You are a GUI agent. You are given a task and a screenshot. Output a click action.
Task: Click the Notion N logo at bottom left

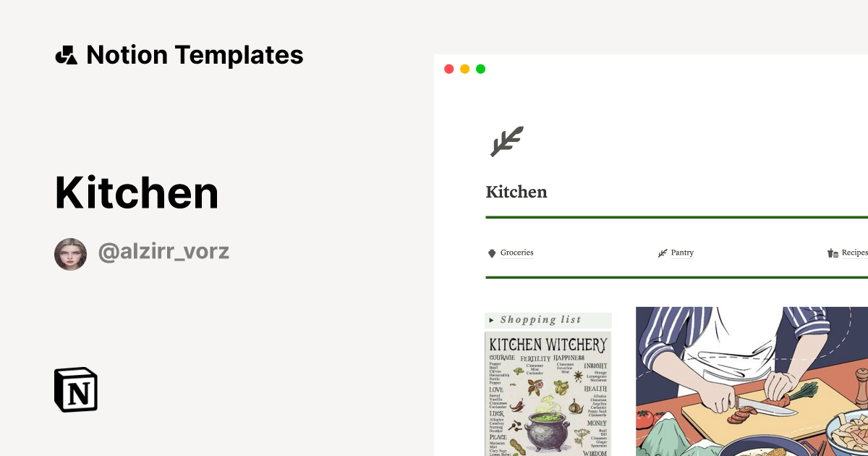[75, 390]
